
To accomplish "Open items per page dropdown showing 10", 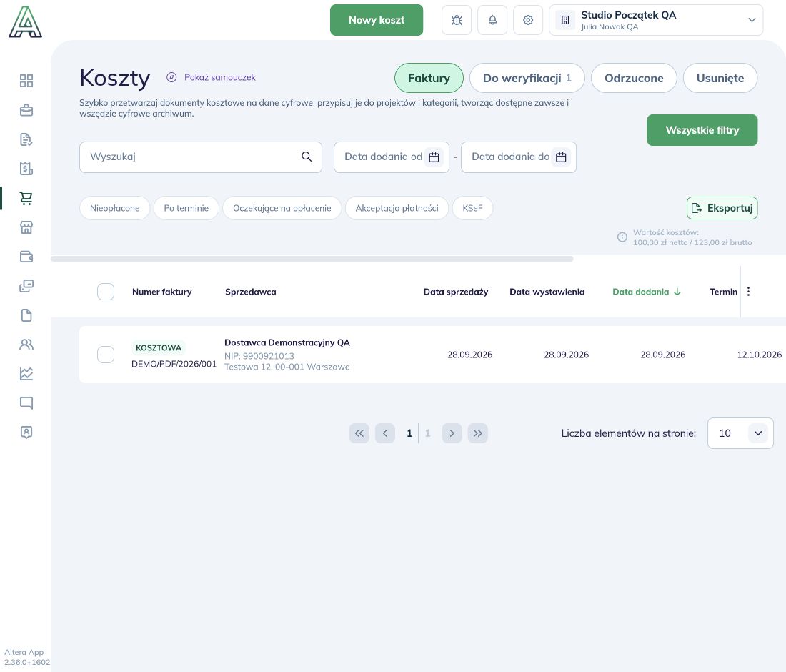I will tap(740, 433).
